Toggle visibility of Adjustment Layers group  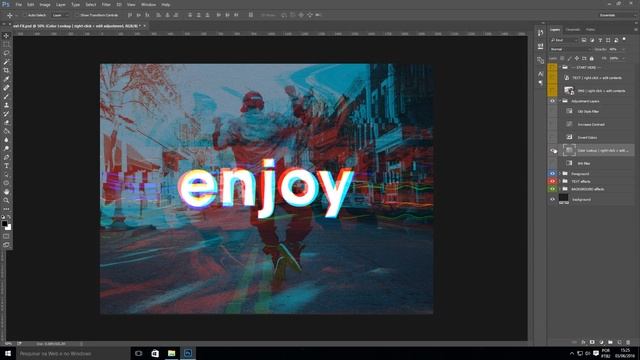pyautogui.click(x=552, y=101)
